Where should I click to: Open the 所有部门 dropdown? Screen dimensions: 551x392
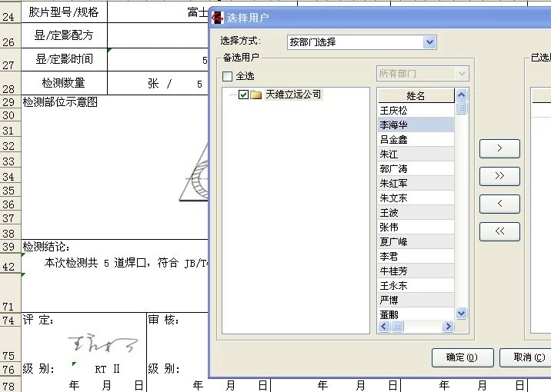462,73
